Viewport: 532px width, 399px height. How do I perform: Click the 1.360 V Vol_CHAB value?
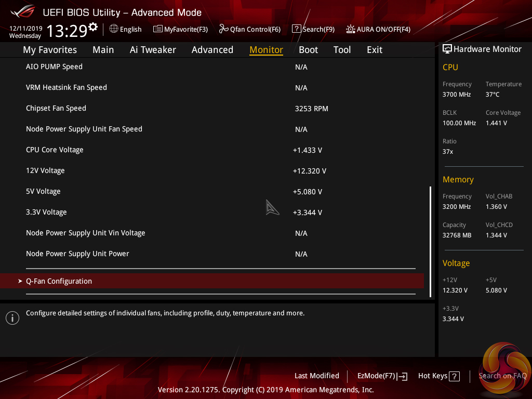click(x=496, y=207)
